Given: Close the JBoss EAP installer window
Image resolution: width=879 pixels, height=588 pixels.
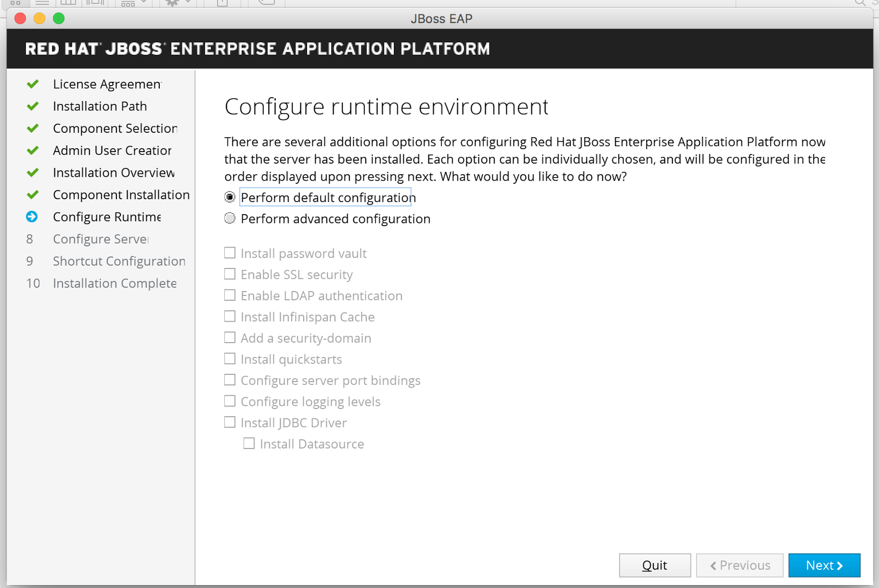Looking at the screenshot, I should click(20, 19).
